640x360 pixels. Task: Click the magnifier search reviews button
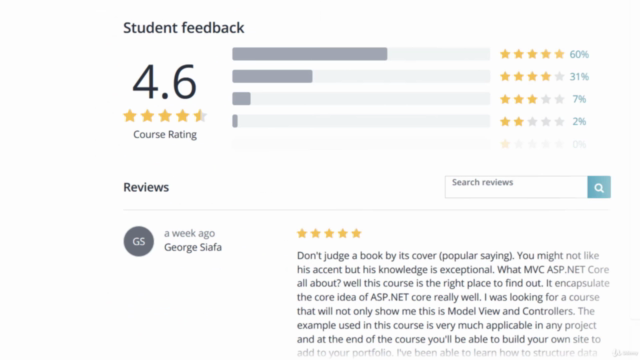click(599, 187)
